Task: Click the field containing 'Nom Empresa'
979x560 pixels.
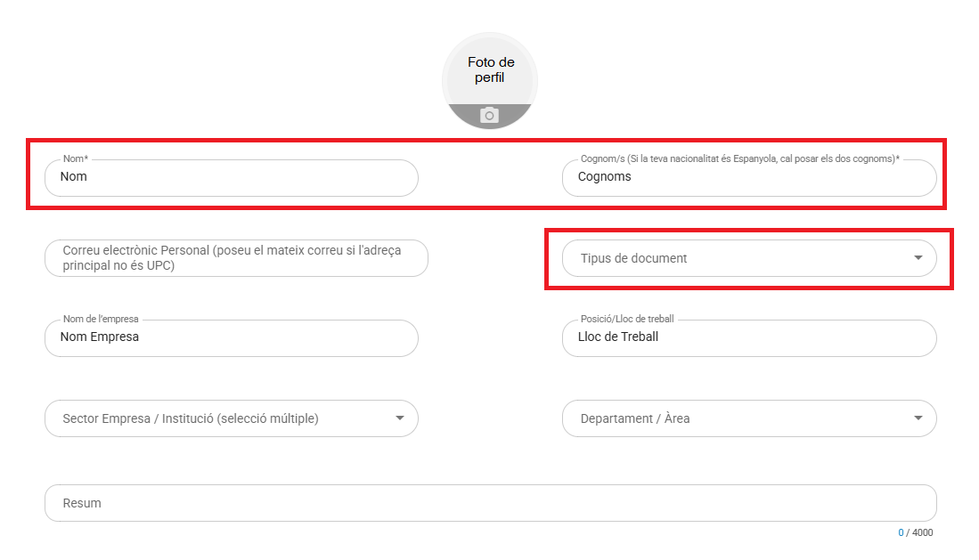Action: (232, 337)
